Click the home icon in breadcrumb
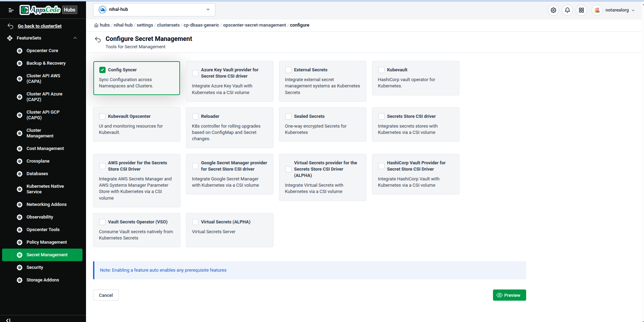The image size is (644, 322). click(96, 25)
